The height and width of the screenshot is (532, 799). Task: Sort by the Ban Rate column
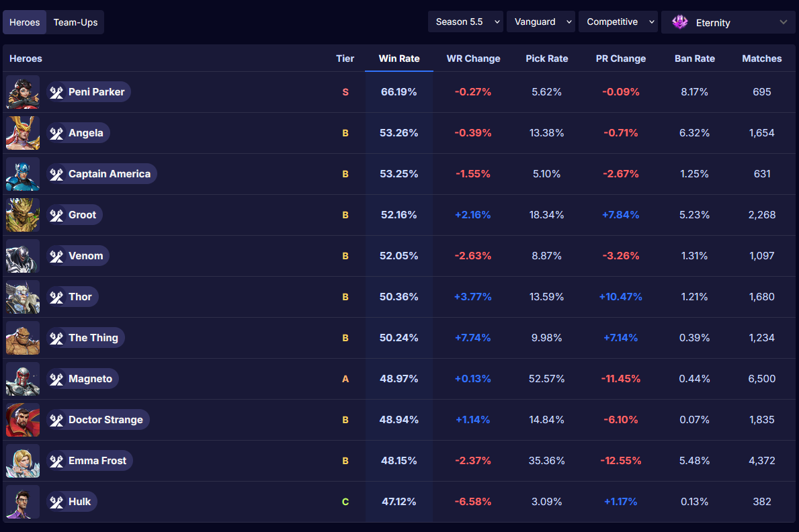(x=695, y=58)
